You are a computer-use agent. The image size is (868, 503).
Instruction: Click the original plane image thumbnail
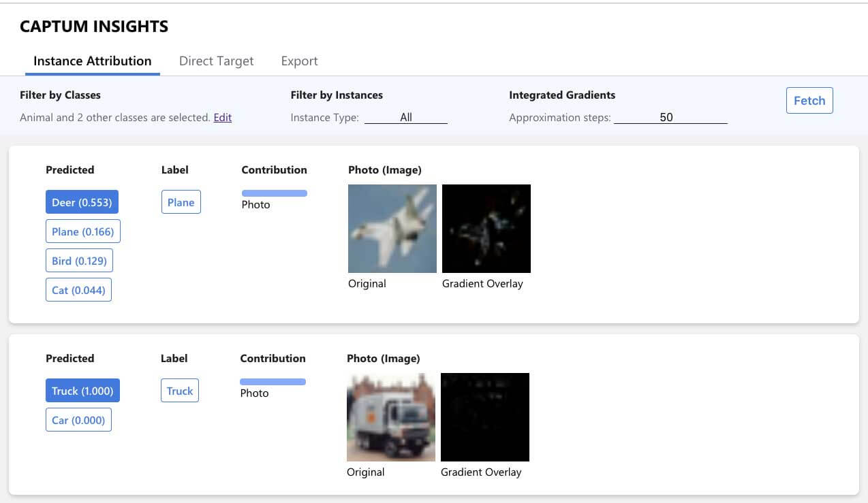click(x=392, y=228)
